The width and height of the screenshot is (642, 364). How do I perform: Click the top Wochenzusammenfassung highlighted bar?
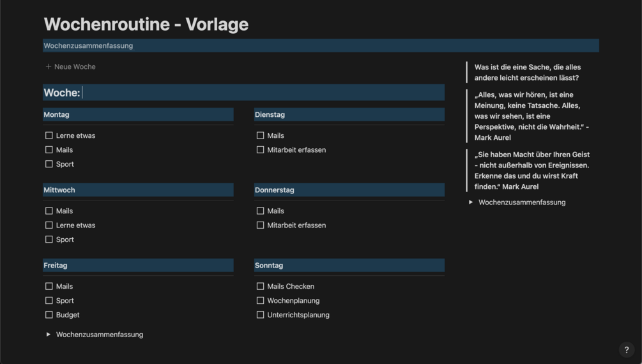[319, 46]
